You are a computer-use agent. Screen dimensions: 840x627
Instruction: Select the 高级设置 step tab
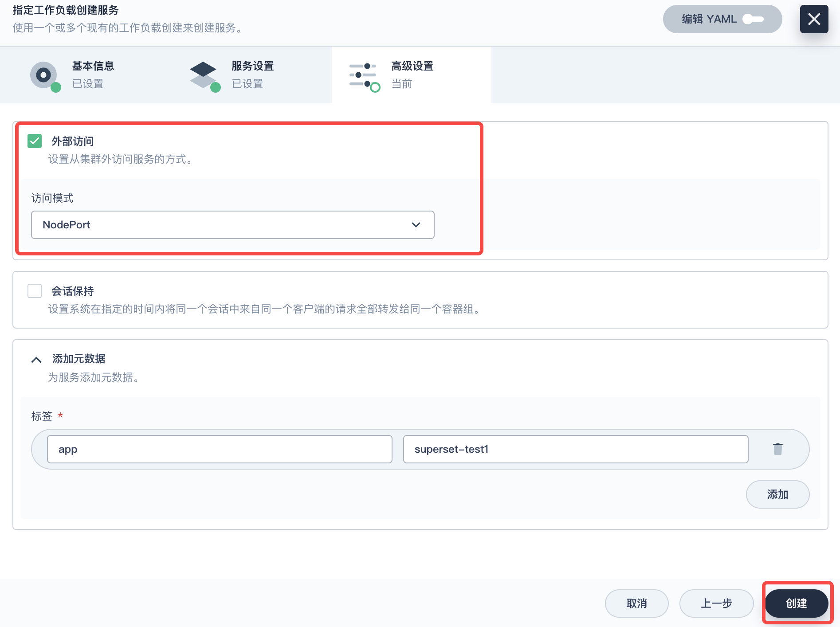[412, 74]
